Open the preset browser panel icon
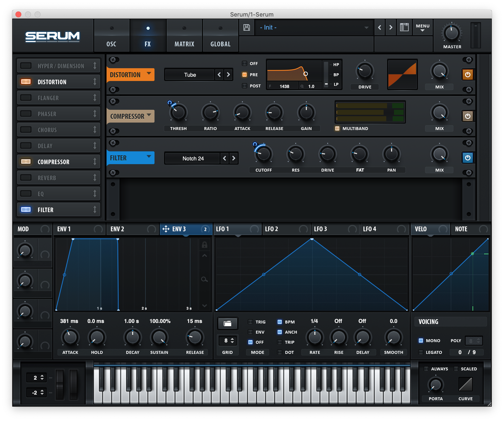 (x=404, y=27)
